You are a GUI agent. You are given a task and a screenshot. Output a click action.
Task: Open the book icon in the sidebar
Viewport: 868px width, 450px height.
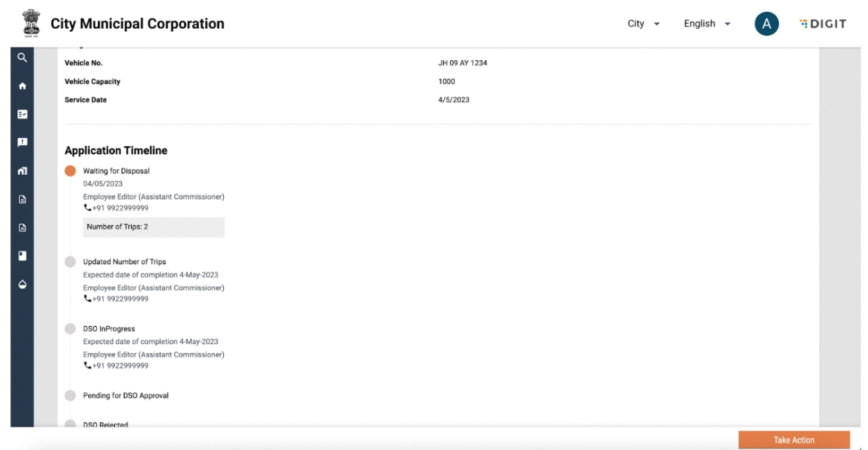coord(22,256)
